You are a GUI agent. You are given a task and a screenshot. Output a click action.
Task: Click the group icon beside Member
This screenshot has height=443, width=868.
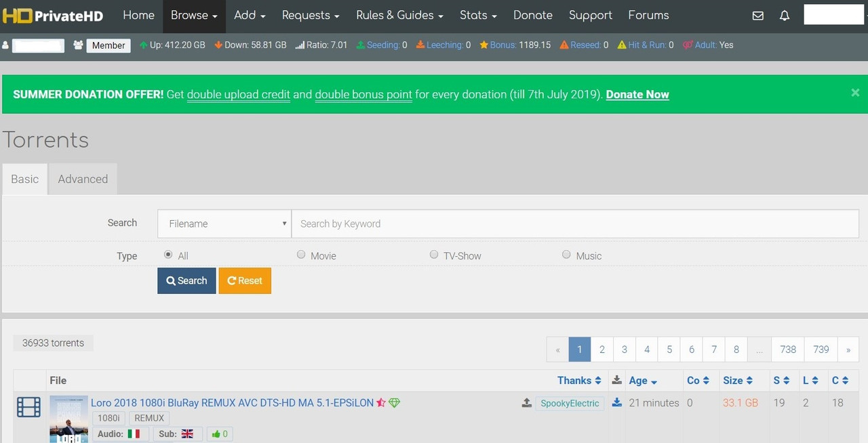click(78, 45)
